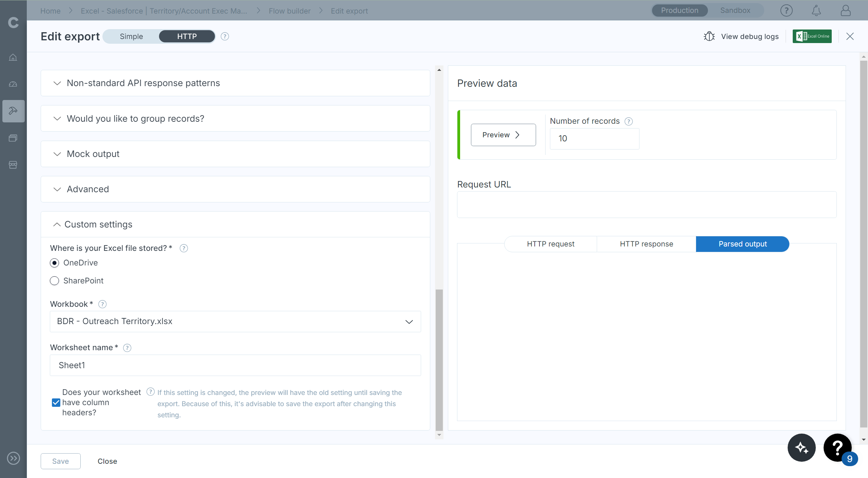Open the floating help chat button
This screenshot has height=478, width=868.
point(837,447)
